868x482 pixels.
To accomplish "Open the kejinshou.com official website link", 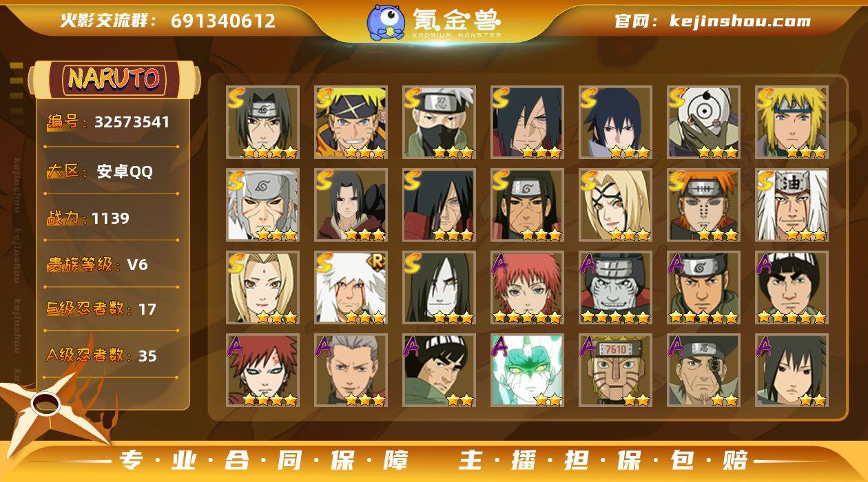I will click(712, 21).
